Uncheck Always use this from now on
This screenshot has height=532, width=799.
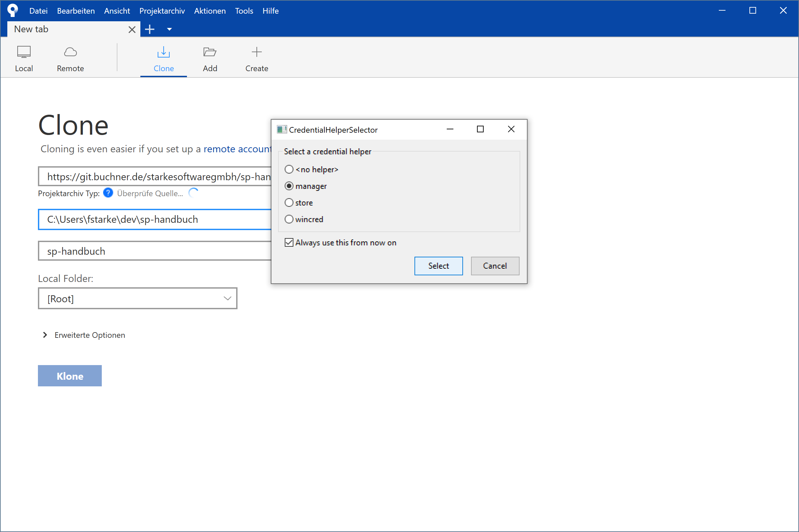289,243
